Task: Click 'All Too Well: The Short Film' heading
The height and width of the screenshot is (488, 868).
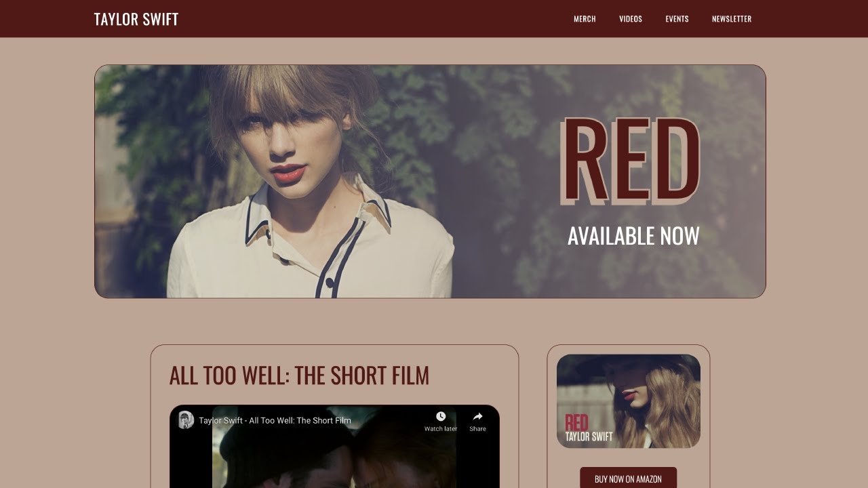Action: (299, 375)
